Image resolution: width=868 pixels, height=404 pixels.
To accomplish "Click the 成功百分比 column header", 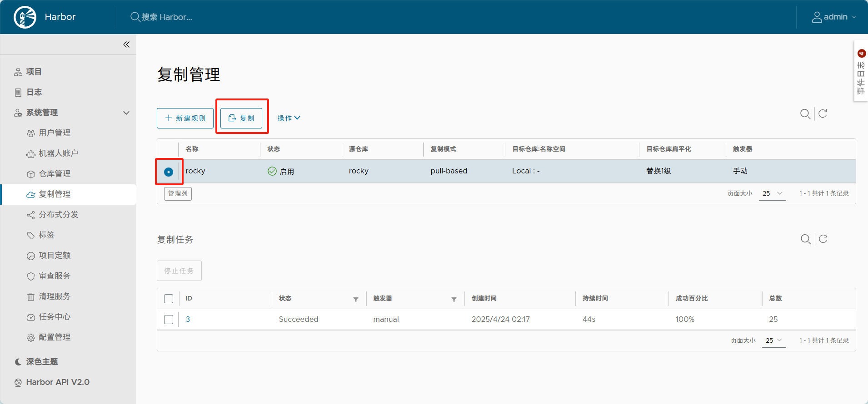I will coord(692,299).
